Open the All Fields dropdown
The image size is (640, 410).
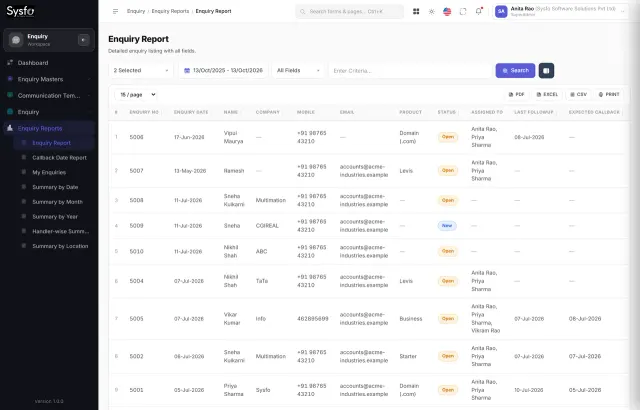[298, 71]
